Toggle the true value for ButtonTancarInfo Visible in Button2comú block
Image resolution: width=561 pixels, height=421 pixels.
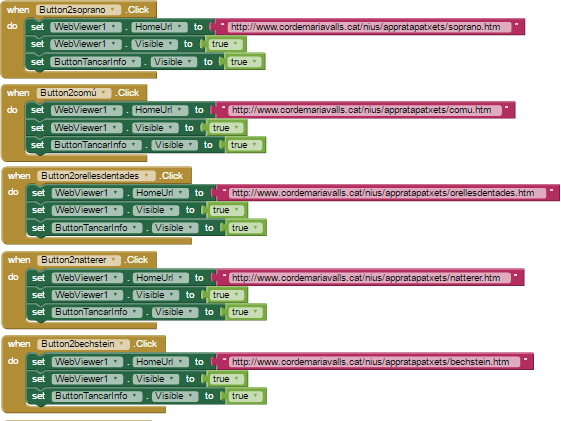(x=244, y=145)
